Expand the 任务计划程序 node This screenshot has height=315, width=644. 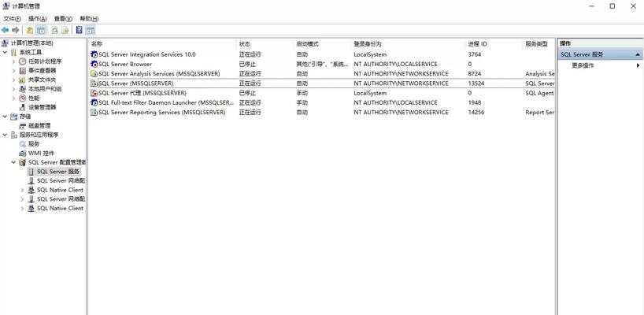[x=13, y=61]
